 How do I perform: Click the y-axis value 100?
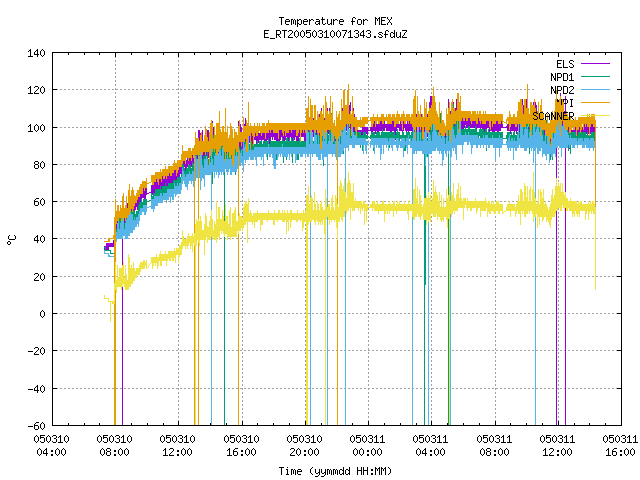point(36,128)
